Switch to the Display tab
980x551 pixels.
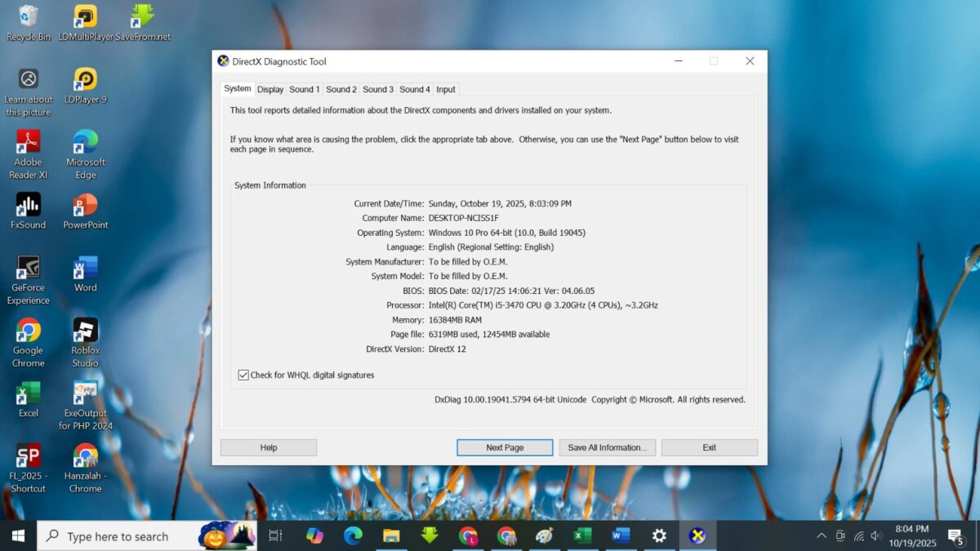pyautogui.click(x=270, y=89)
